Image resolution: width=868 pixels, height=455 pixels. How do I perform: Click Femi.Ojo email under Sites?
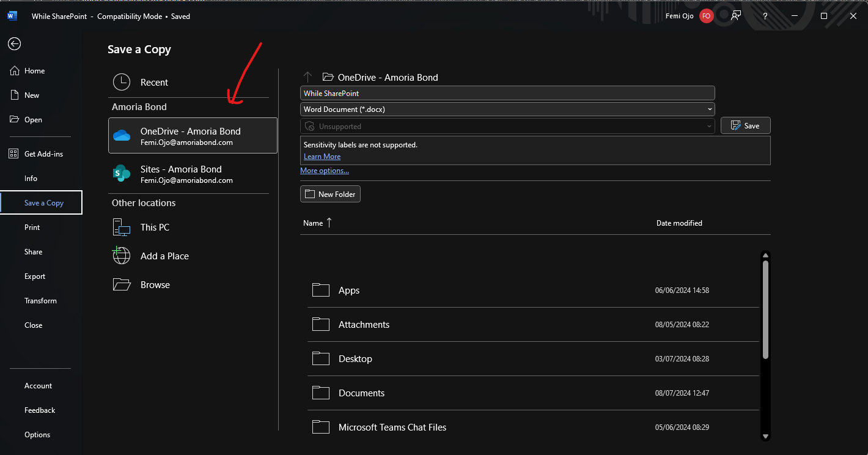point(186,180)
